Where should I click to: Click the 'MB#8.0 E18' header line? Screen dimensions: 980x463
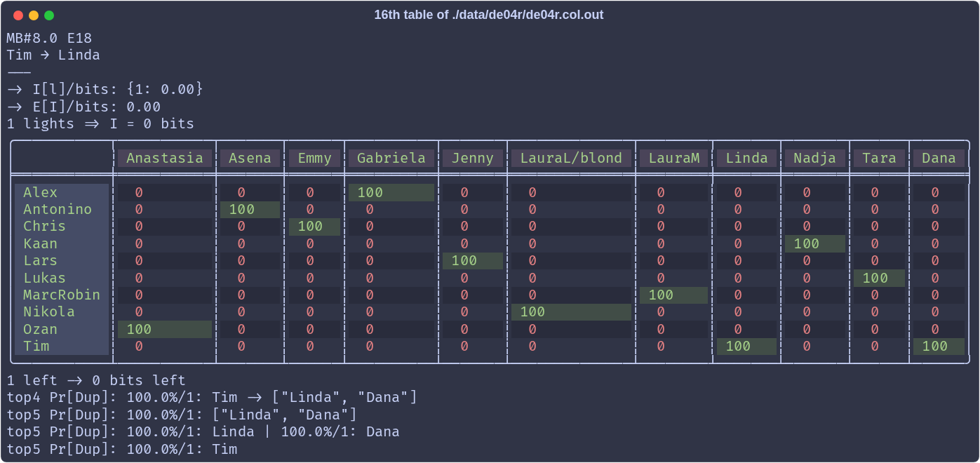[x=49, y=38]
